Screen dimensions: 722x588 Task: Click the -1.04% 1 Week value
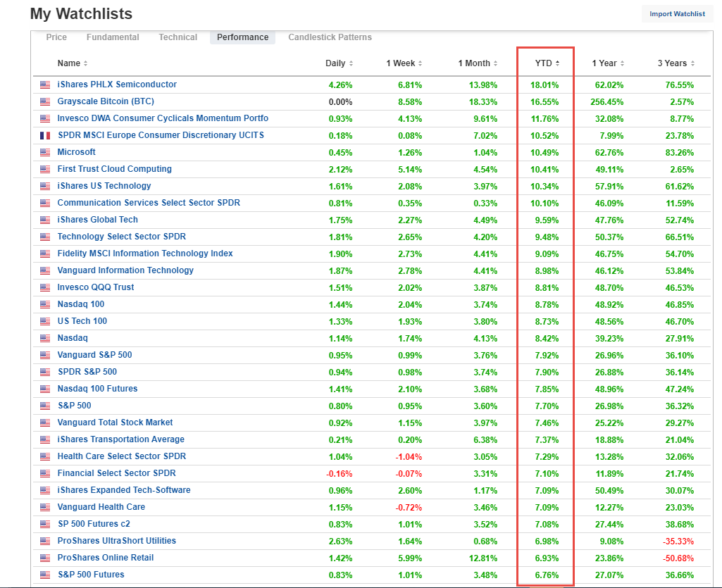tap(409, 457)
